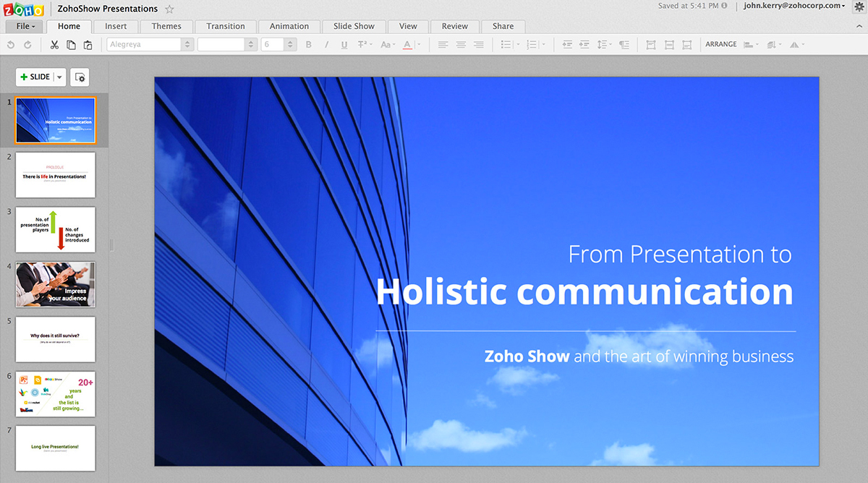This screenshot has height=483, width=868.
Task: Open the Share tab
Action: [x=503, y=27]
